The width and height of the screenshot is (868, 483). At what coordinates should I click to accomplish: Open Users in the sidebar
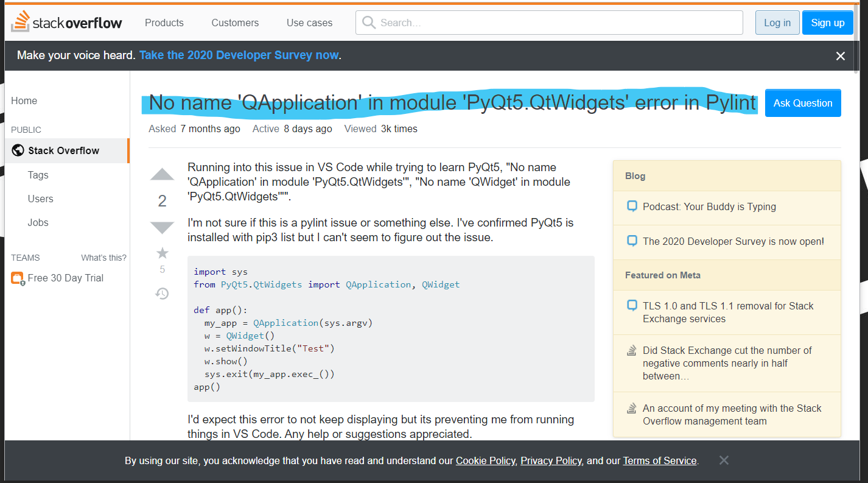click(40, 199)
